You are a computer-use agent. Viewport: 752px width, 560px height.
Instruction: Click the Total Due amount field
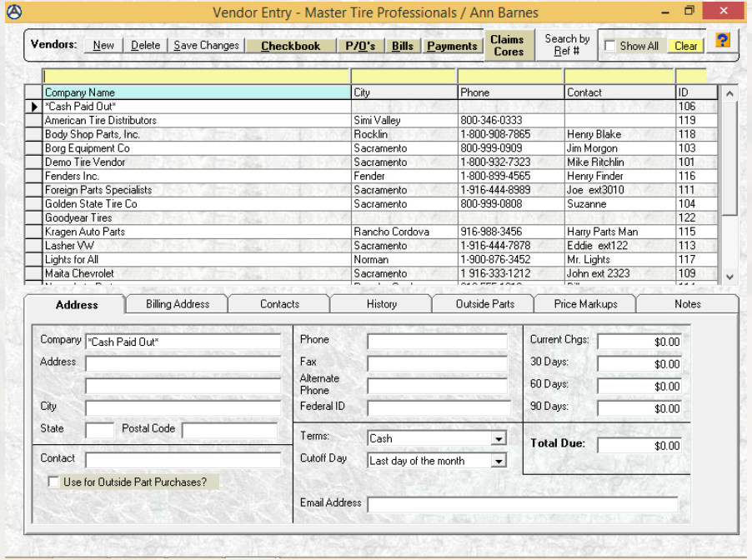(x=639, y=445)
